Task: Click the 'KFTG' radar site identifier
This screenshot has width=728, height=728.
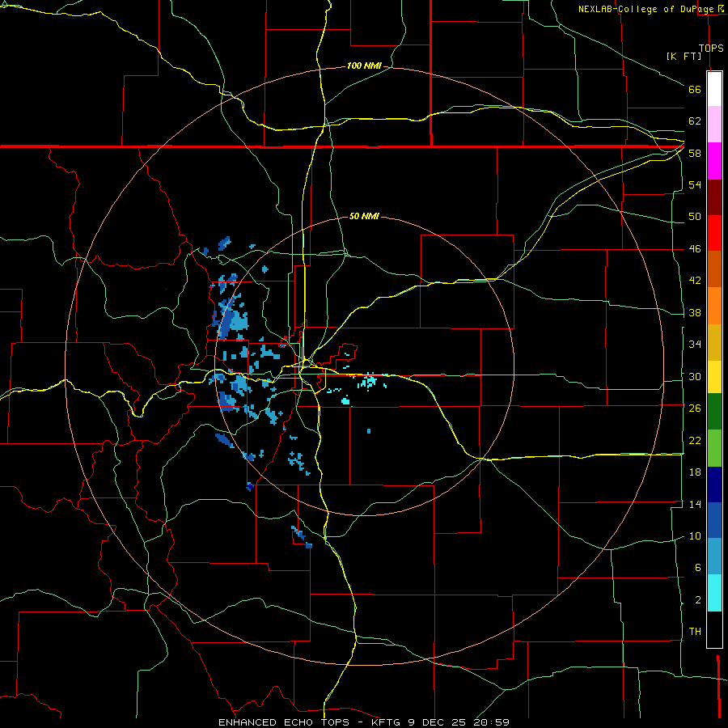Action: pos(385,722)
